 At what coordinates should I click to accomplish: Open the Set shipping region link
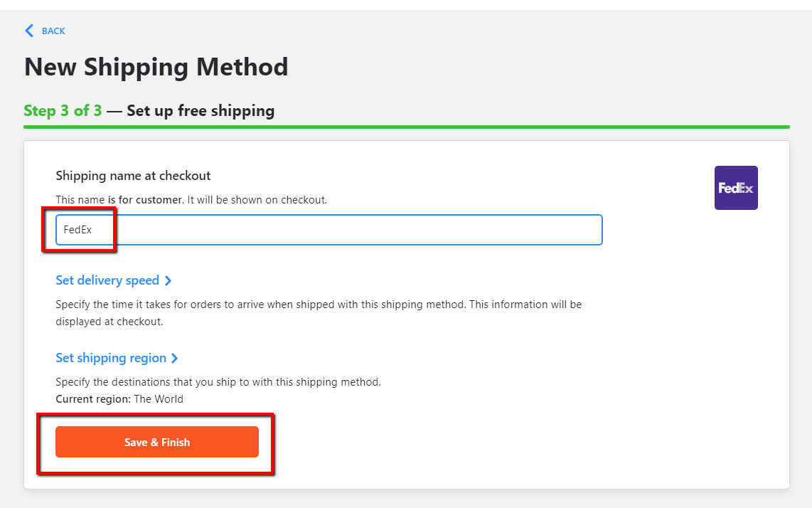click(x=111, y=358)
